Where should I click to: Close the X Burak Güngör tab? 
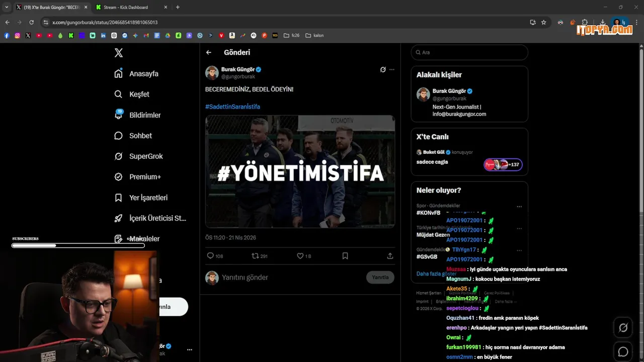coord(86,7)
